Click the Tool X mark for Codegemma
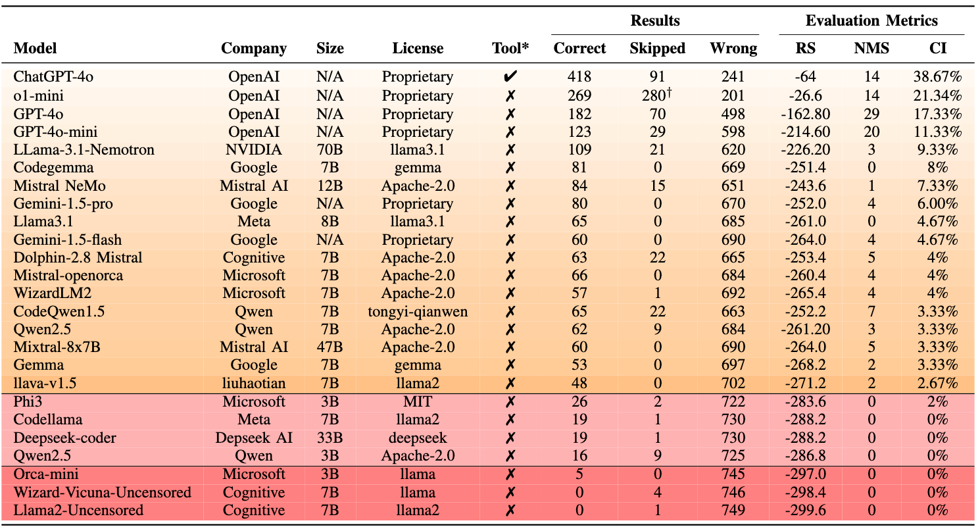Viewport: 980px width, 529px height. coord(510,168)
